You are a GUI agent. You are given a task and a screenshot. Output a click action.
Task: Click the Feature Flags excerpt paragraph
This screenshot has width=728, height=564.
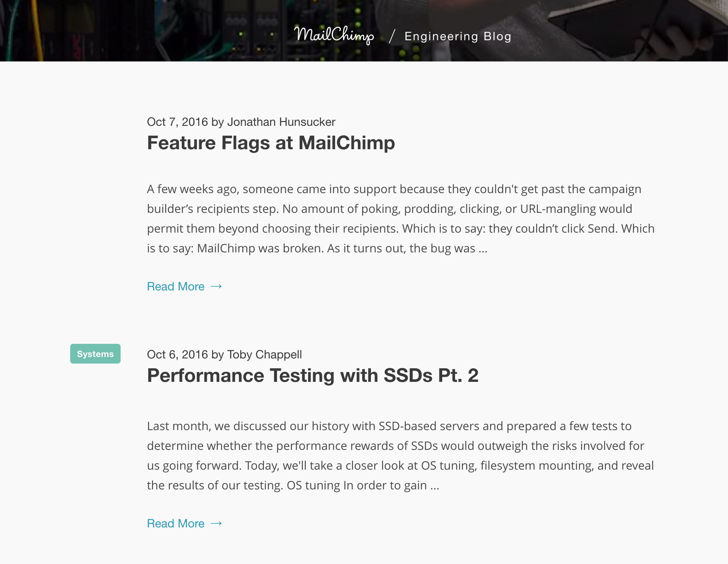pos(401,219)
